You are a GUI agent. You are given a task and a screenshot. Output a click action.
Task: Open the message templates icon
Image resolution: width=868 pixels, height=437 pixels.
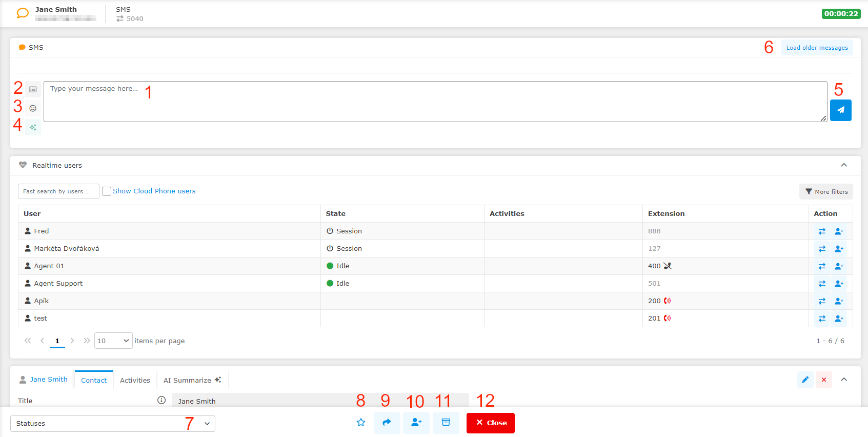(33, 89)
